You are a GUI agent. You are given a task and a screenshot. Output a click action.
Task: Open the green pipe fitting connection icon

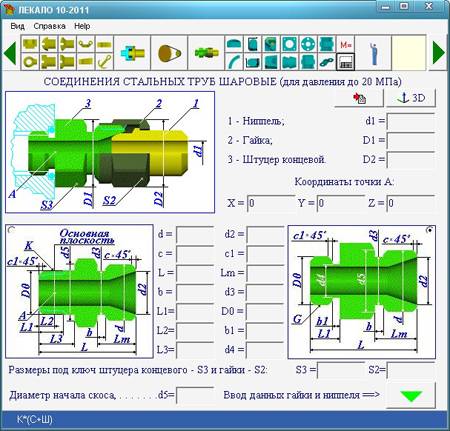(206, 53)
